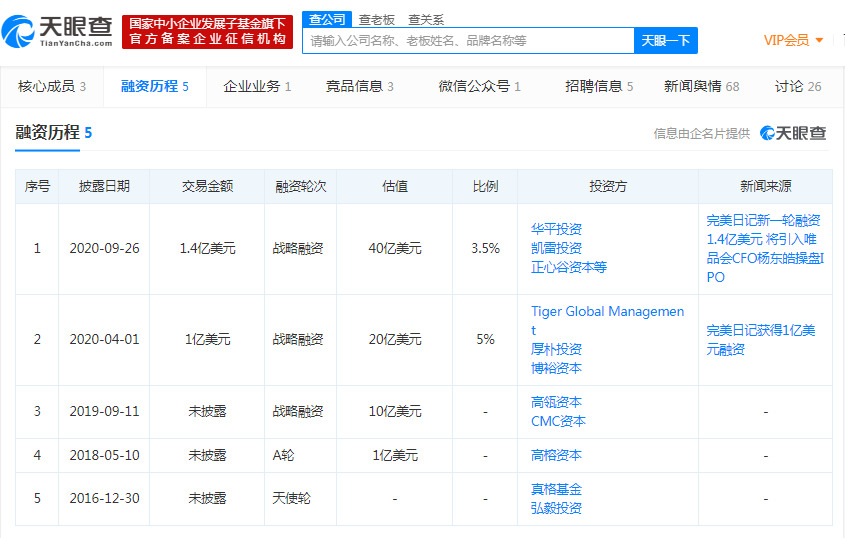The image size is (845, 538).
Task: Open investor link 高榕资本
Action: click(556, 456)
